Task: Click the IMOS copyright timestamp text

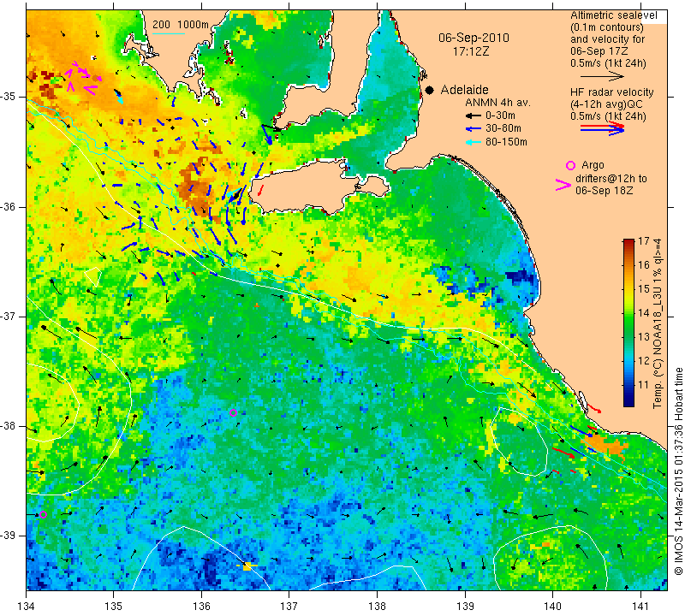Action: click(678, 471)
